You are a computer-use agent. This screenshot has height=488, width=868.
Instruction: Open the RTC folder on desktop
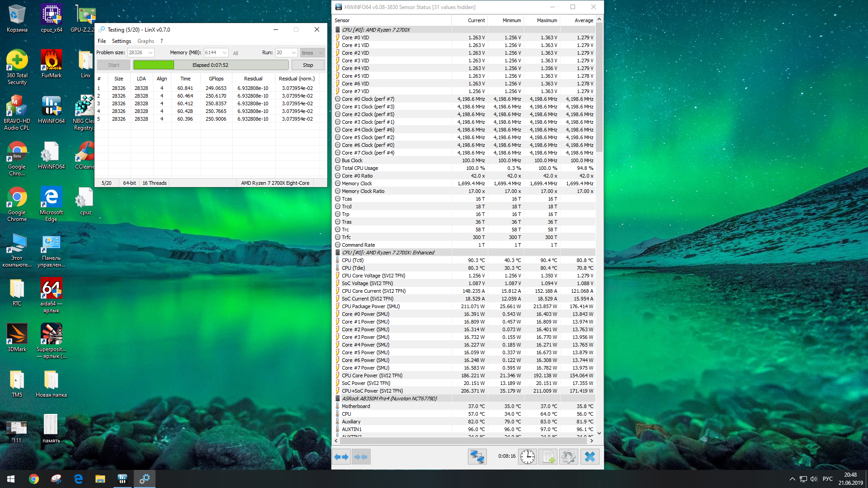[17, 292]
